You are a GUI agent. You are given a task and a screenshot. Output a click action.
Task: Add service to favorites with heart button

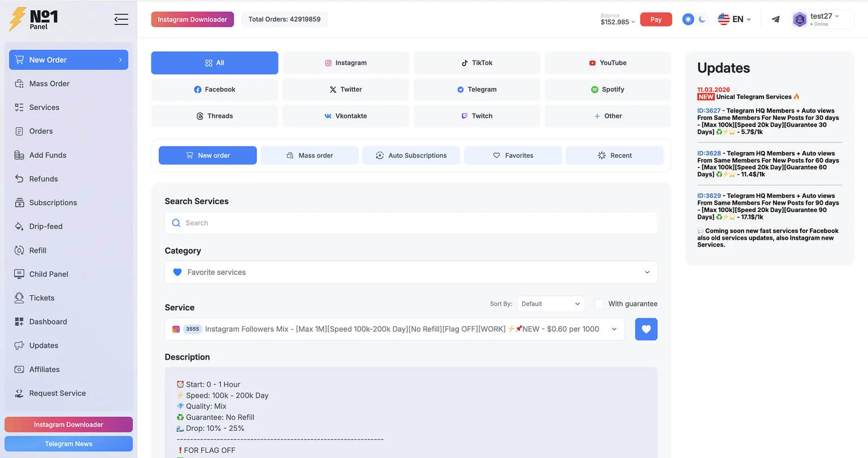646,329
